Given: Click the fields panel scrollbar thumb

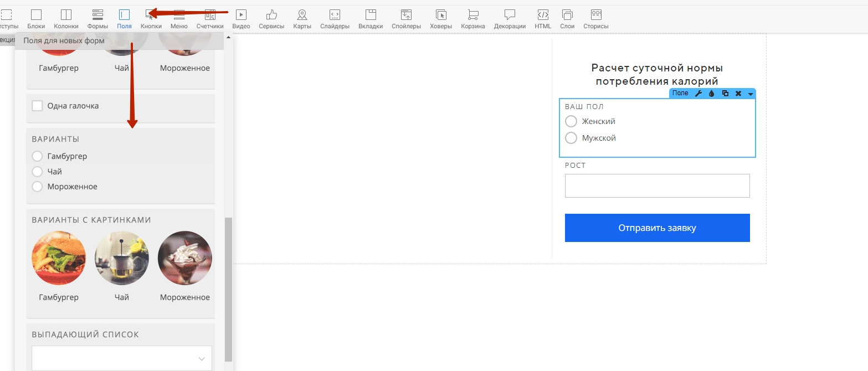Looking at the screenshot, I should point(228,290).
